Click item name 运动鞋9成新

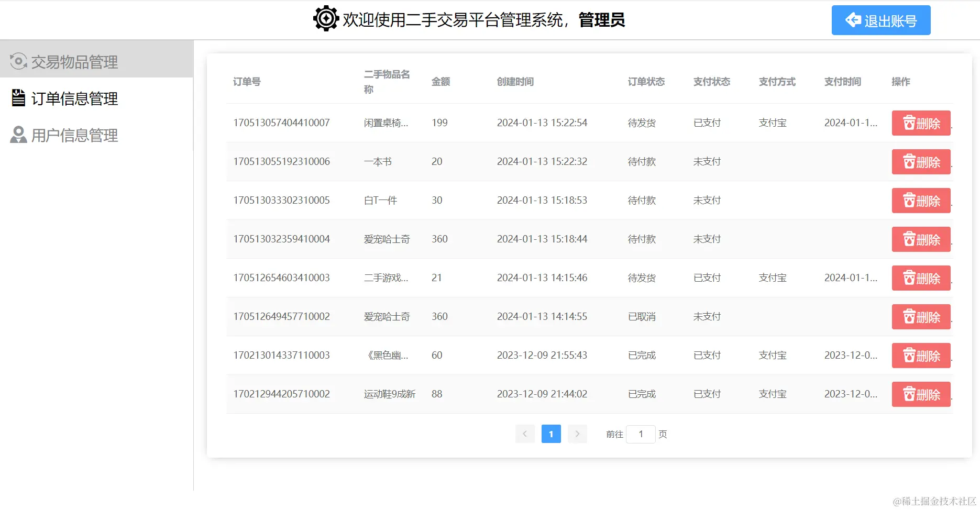click(x=390, y=394)
